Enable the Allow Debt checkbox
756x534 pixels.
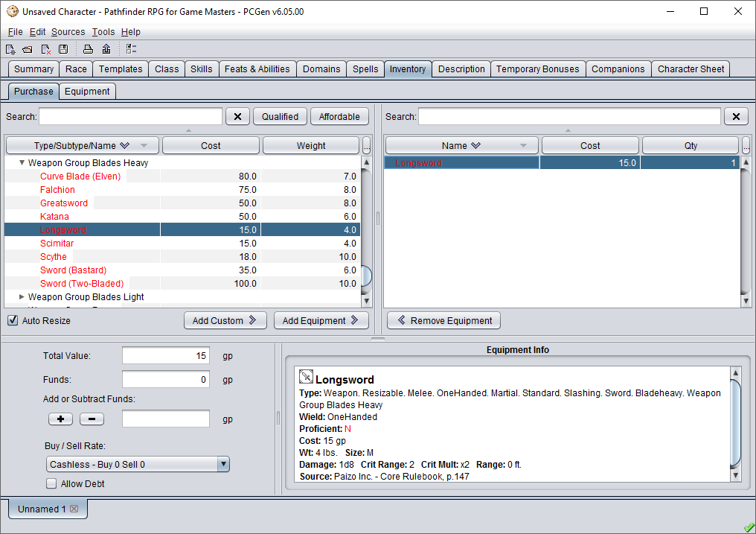tap(51, 483)
